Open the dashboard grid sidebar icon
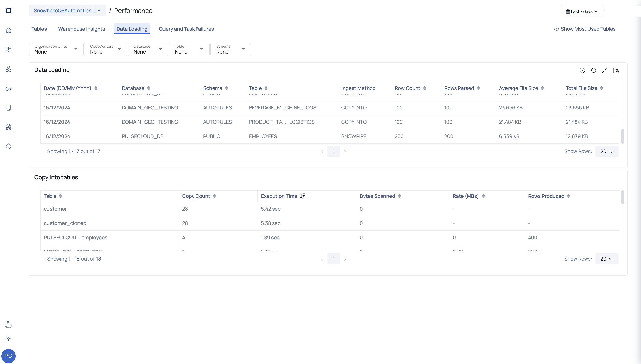The height and width of the screenshot is (364, 641). [x=9, y=49]
